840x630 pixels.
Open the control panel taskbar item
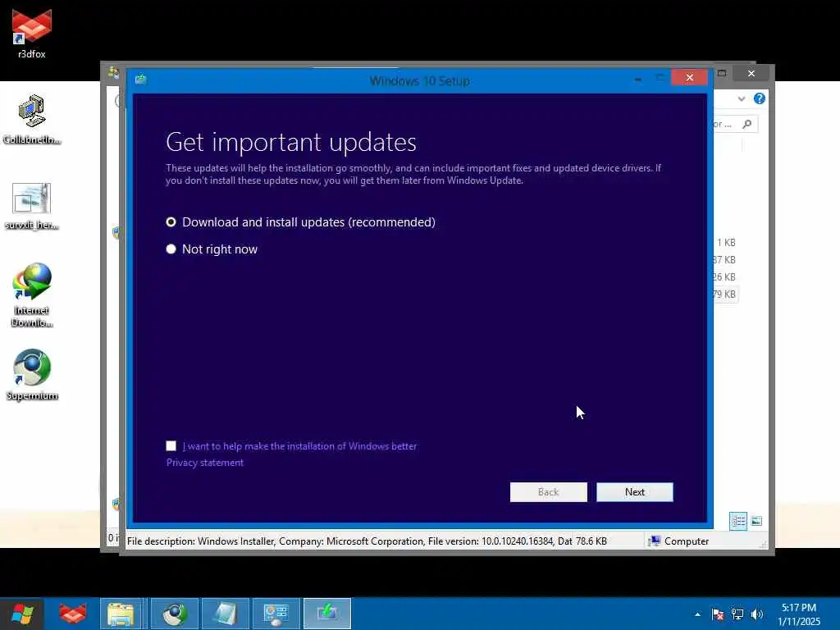[x=276, y=614]
